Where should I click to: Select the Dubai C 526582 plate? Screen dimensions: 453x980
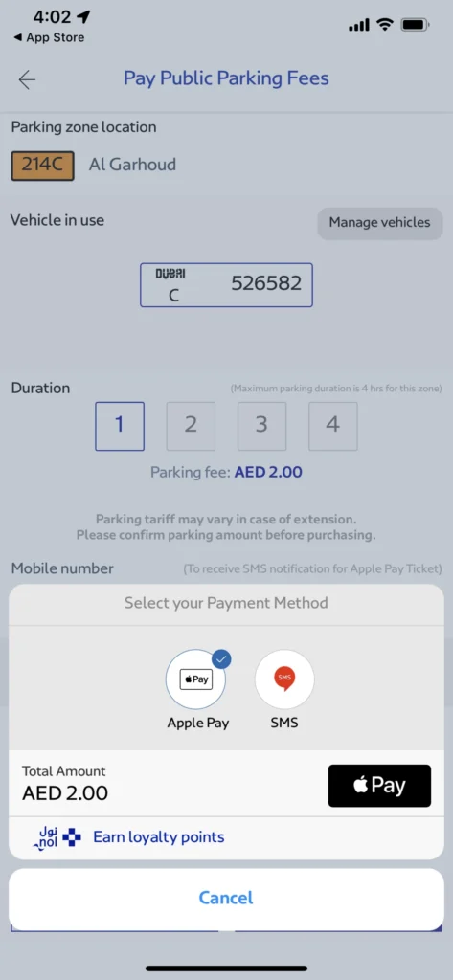(226, 285)
